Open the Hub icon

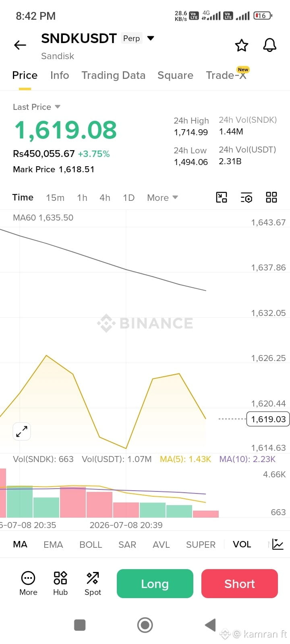(60, 583)
